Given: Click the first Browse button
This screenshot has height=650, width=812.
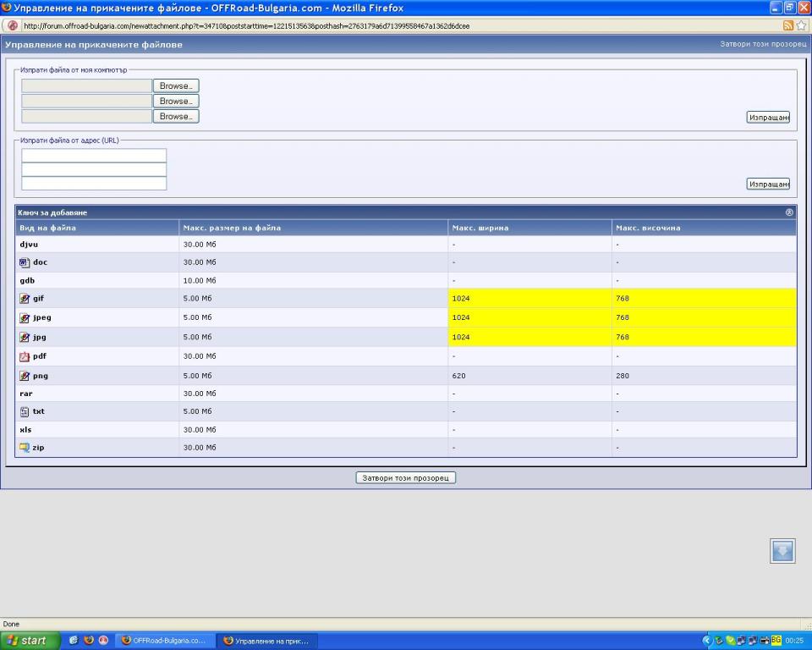Looking at the screenshot, I should [175, 85].
